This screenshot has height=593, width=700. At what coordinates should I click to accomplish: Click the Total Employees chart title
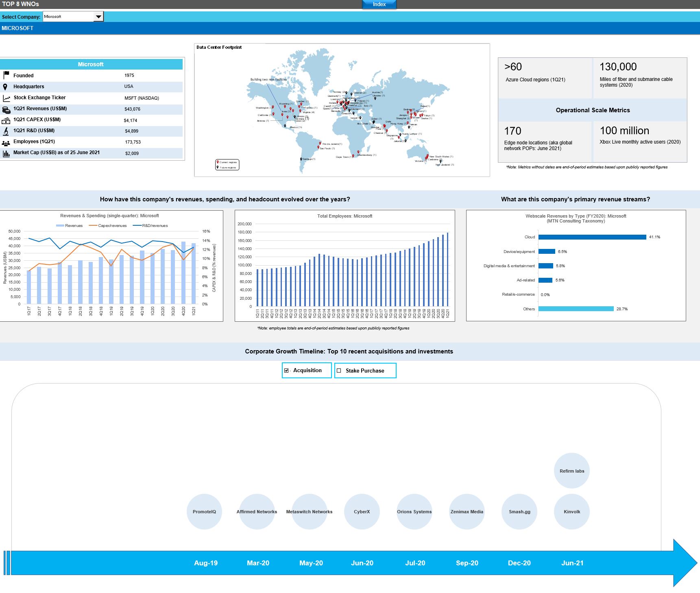pyautogui.click(x=345, y=216)
